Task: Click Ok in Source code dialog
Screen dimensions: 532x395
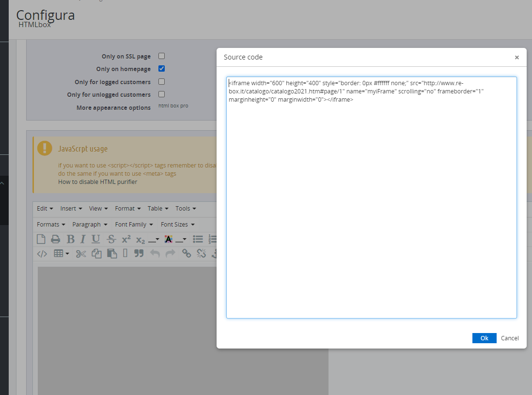Action: [484, 338]
